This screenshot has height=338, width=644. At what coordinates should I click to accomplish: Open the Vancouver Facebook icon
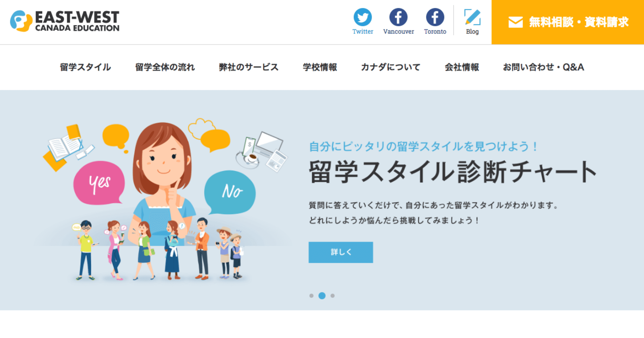click(398, 17)
